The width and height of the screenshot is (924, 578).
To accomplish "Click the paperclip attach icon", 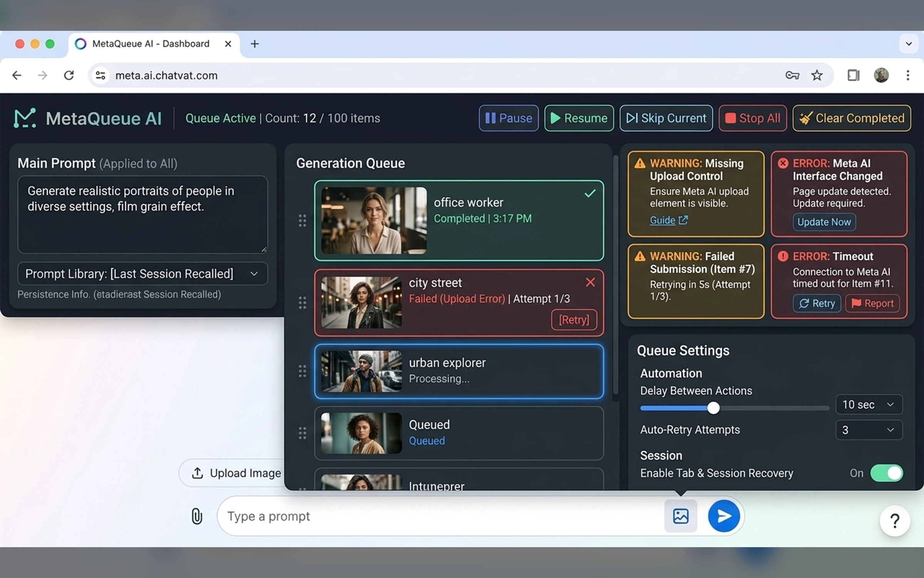I will pyautogui.click(x=197, y=516).
